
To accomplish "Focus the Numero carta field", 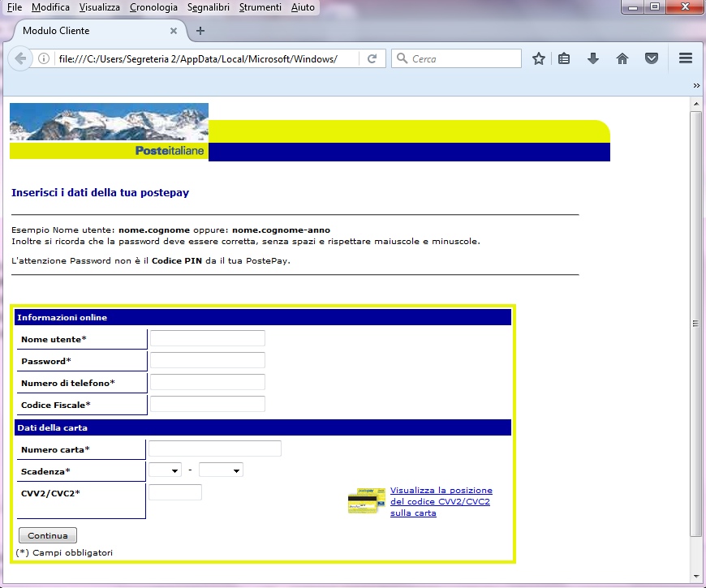I will [215, 449].
